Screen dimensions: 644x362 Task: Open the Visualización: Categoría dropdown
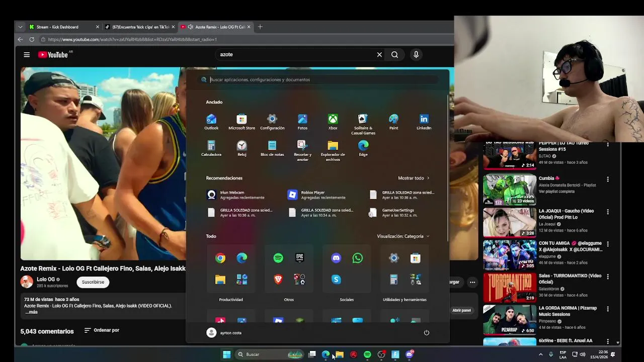[x=403, y=236]
